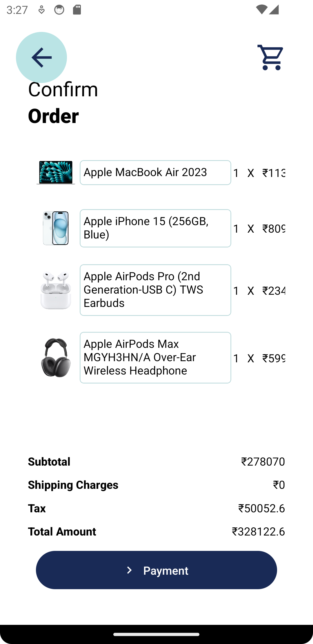Tap the AirPods Max price text

tap(274, 358)
